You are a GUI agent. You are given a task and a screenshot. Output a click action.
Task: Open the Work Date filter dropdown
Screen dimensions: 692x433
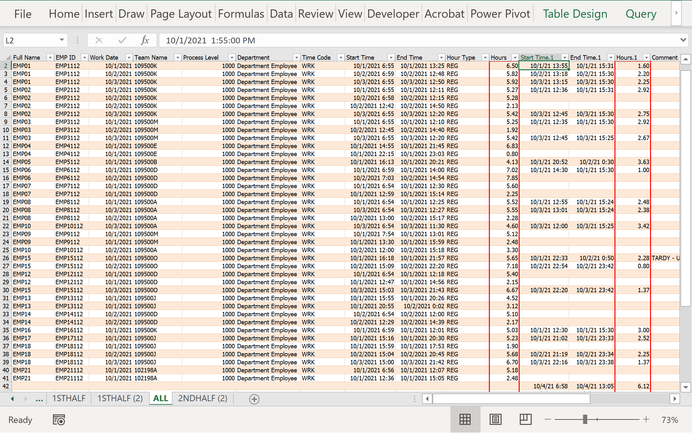129,57
